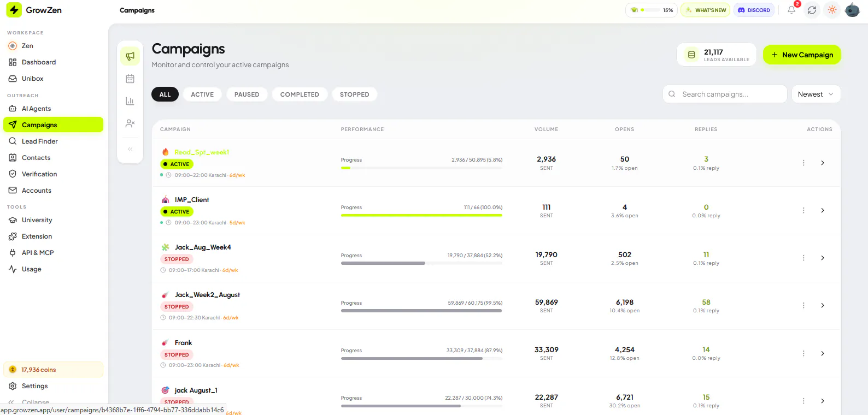Open the megaphone campaigns panel icon

click(x=130, y=56)
